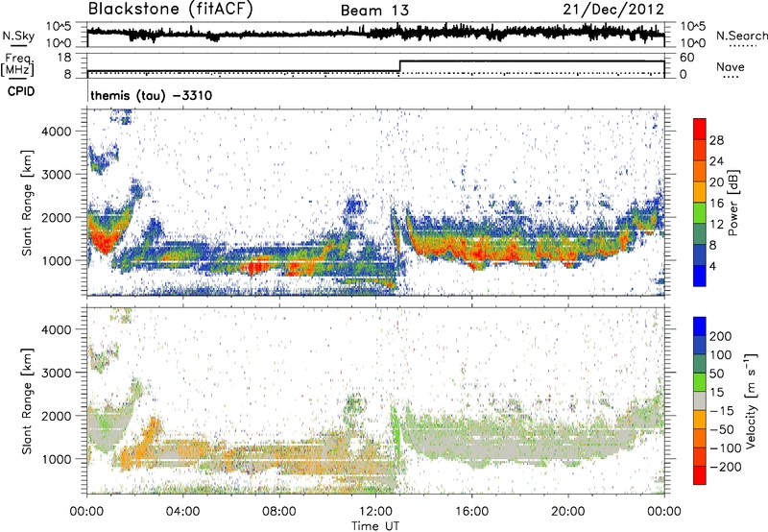
Task: Click the "2000" tick on the velocity panel
Action: coord(56,416)
